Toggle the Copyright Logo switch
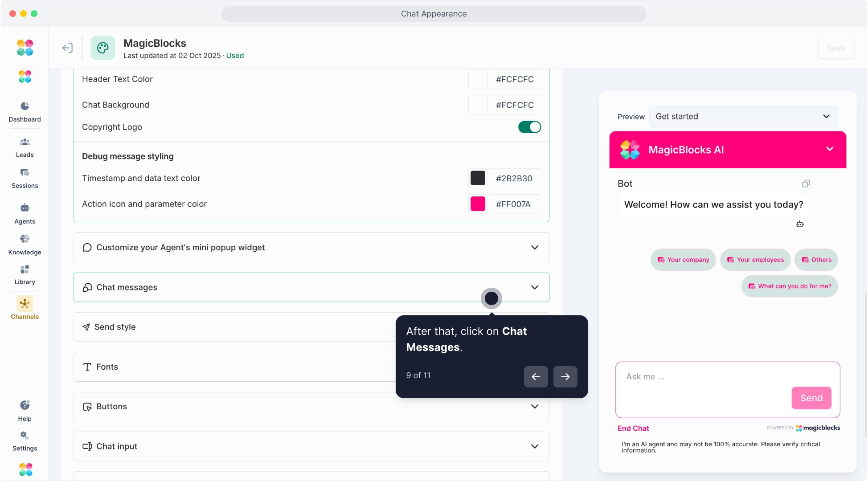The width and height of the screenshot is (868, 481). click(529, 127)
